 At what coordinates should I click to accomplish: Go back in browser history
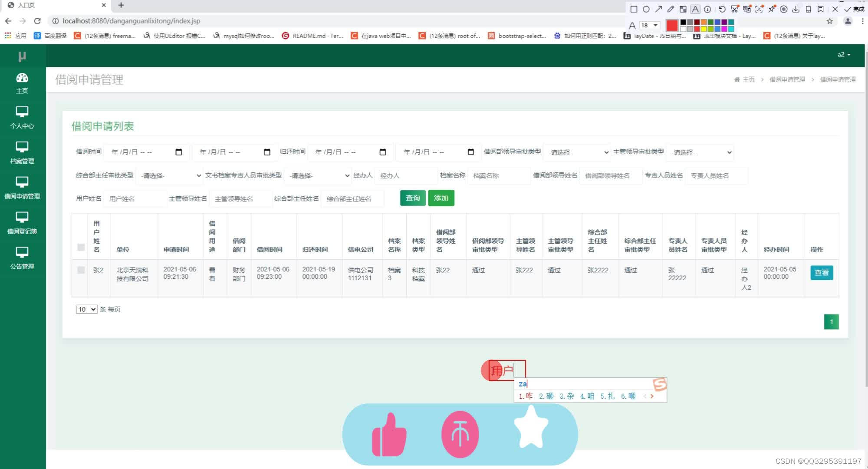[8, 21]
